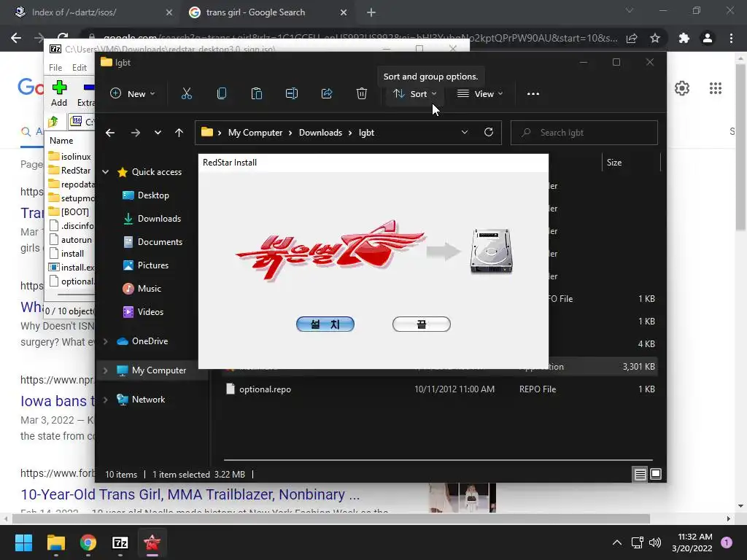The width and height of the screenshot is (747, 560).
Task: Go back with the Explorer back arrow
Action: (x=110, y=133)
